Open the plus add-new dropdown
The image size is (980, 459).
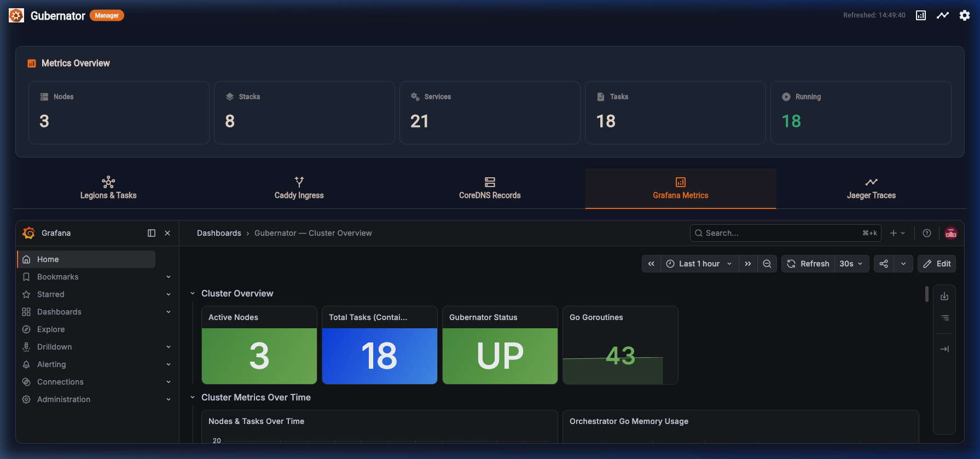[x=897, y=233]
